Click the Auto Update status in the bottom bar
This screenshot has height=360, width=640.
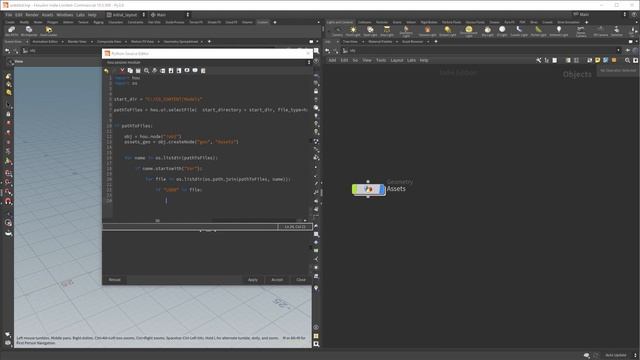pos(616,356)
